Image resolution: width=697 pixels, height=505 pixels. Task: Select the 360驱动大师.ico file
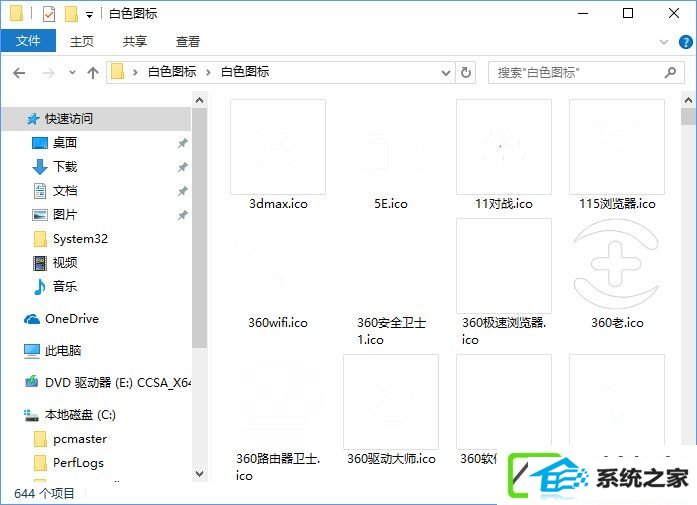pos(391,410)
